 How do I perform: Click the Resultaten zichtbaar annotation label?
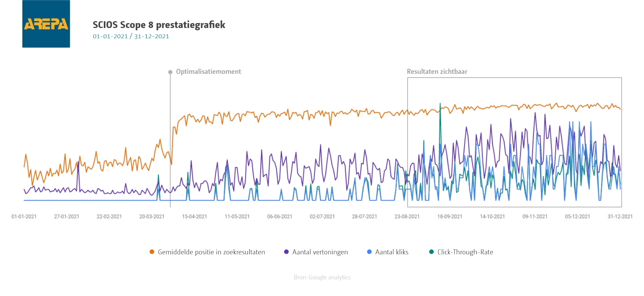point(437,72)
